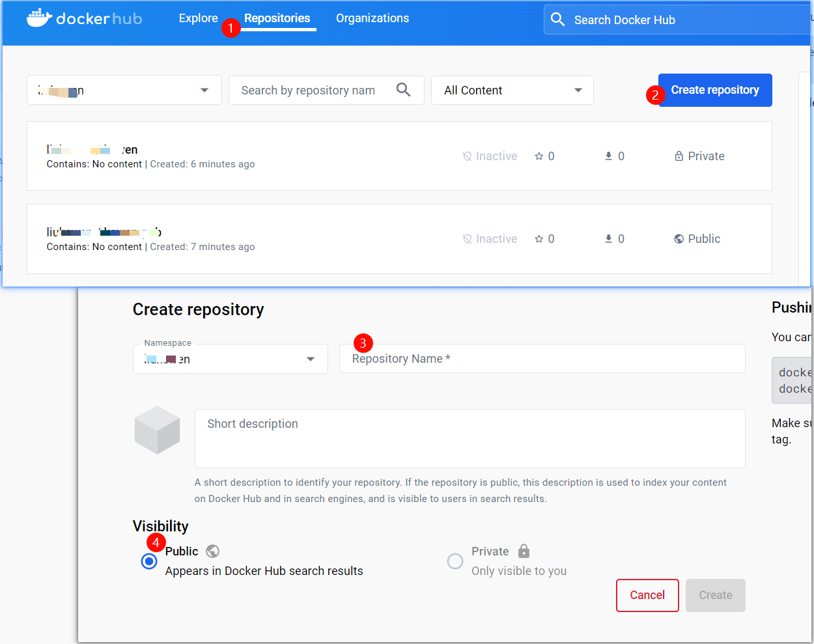
Task: Click the Create repository form heading
Action: (x=199, y=309)
